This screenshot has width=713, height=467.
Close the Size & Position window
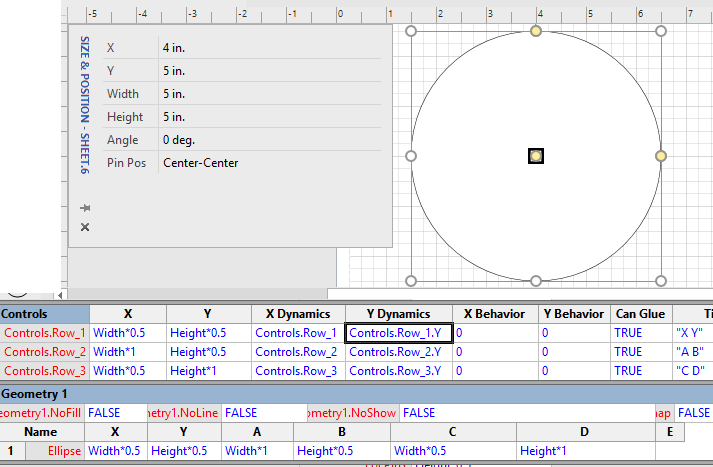(85, 228)
